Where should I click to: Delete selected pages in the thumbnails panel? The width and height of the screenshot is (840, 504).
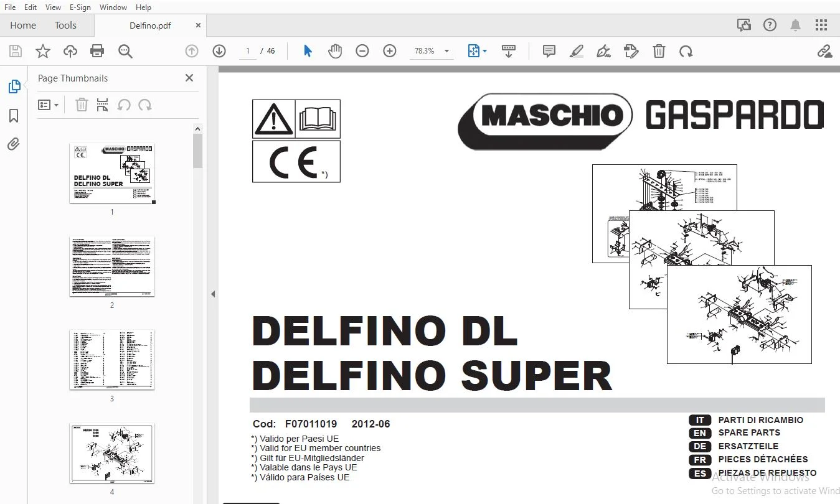[x=82, y=105]
